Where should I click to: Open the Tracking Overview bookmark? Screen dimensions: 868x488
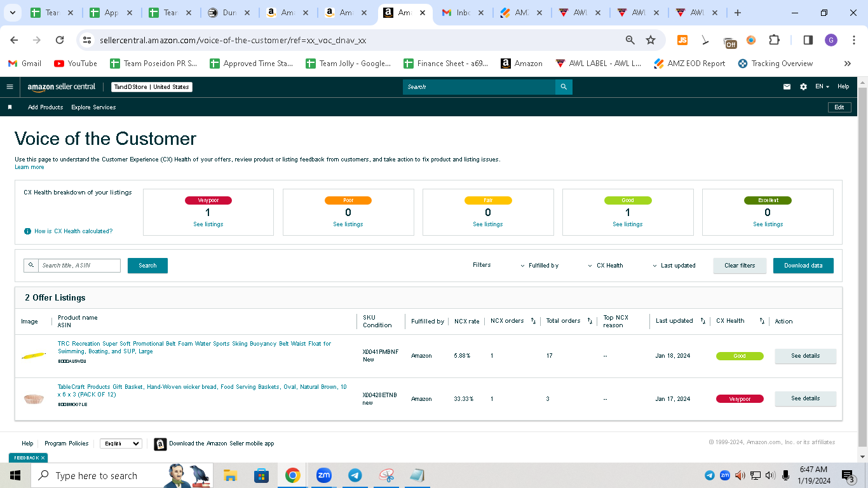pyautogui.click(x=775, y=64)
